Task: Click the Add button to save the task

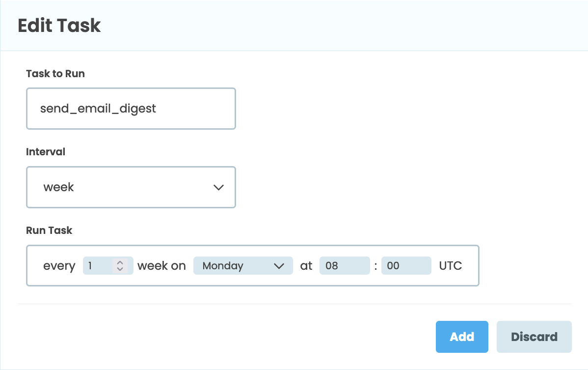Action: (x=461, y=337)
